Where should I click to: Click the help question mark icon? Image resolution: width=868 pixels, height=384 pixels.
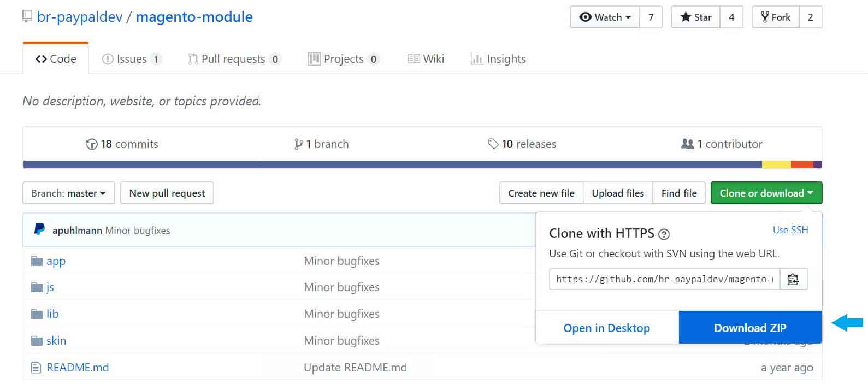pyautogui.click(x=664, y=234)
